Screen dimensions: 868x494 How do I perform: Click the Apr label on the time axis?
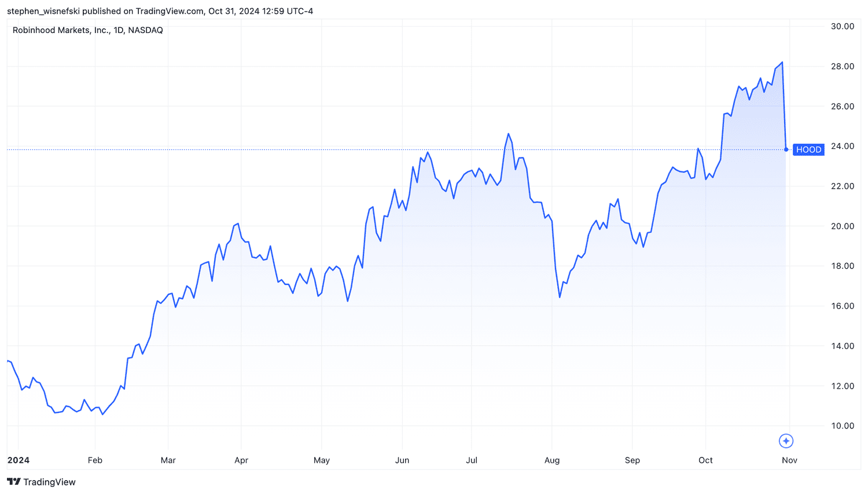[241, 460]
